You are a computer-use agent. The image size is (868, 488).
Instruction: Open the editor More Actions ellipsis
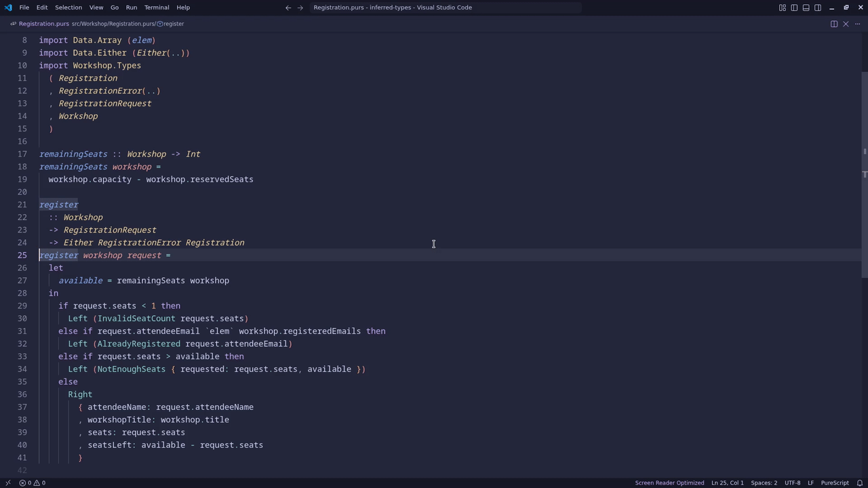click(857, 24)
